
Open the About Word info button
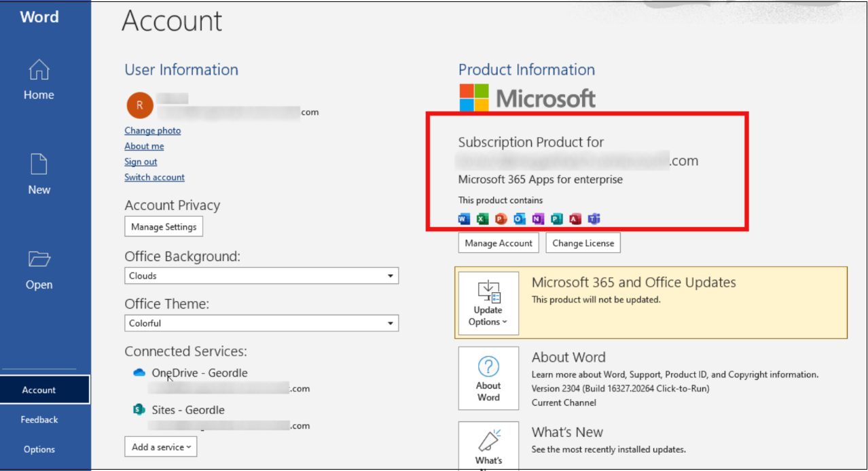488,379
